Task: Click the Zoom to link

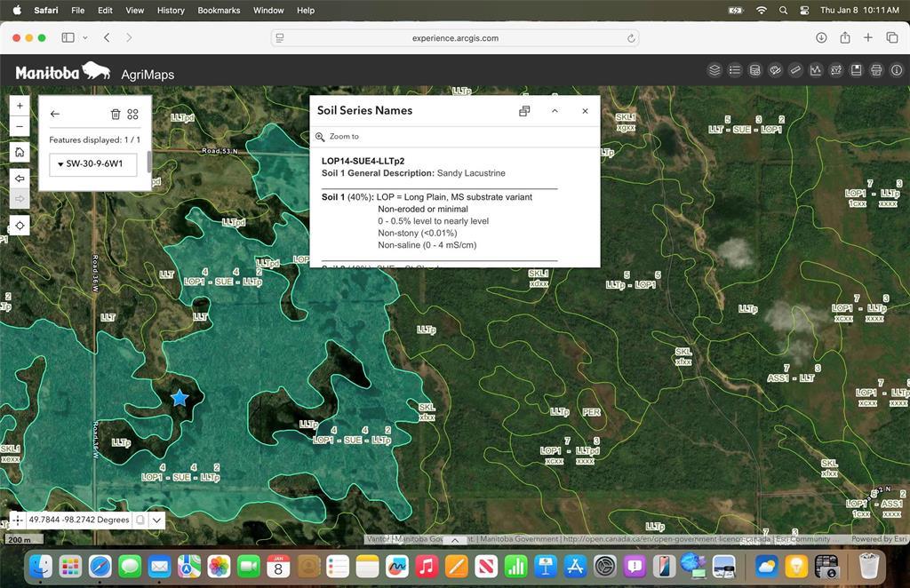Action: (344, 137)
